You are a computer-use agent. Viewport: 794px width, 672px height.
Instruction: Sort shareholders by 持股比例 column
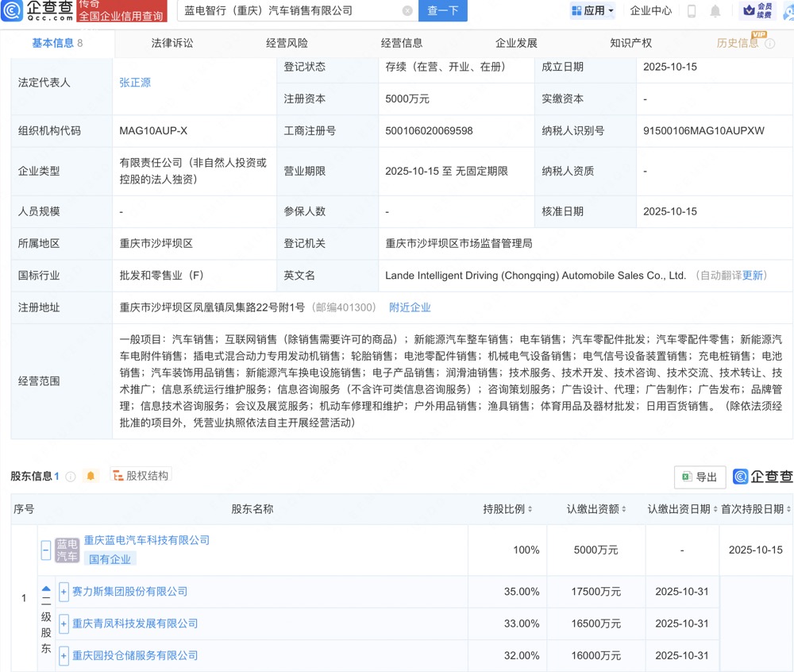pyautogui.click(x=507, y=509)
